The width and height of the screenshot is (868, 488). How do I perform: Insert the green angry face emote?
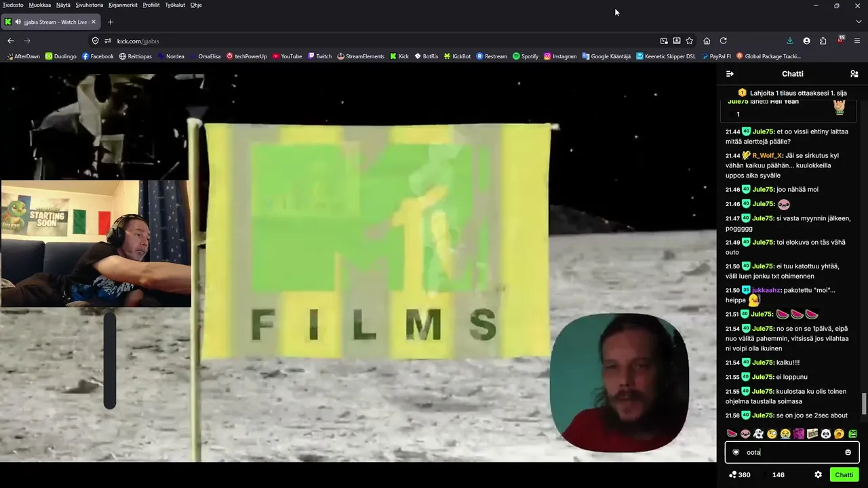click(852, 434)
